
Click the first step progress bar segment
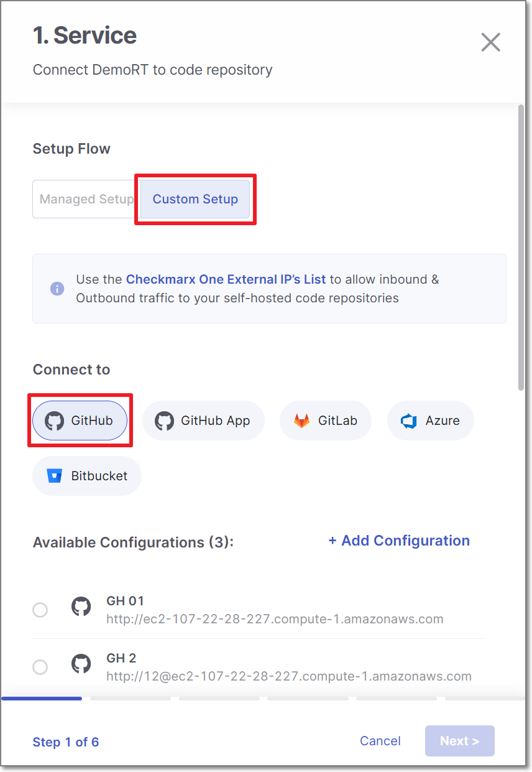tap(42, 699)
